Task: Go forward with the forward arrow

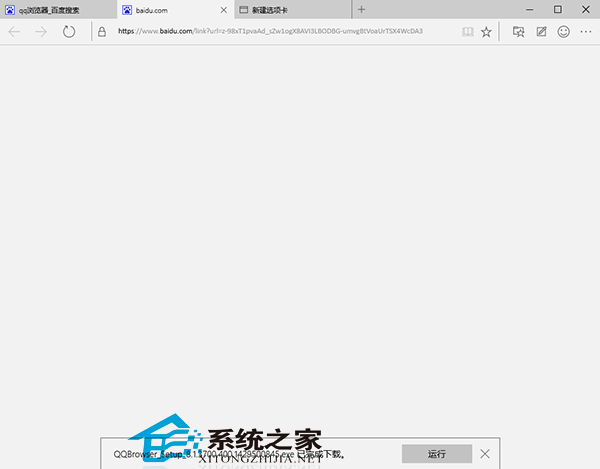Action: [41, 32]
